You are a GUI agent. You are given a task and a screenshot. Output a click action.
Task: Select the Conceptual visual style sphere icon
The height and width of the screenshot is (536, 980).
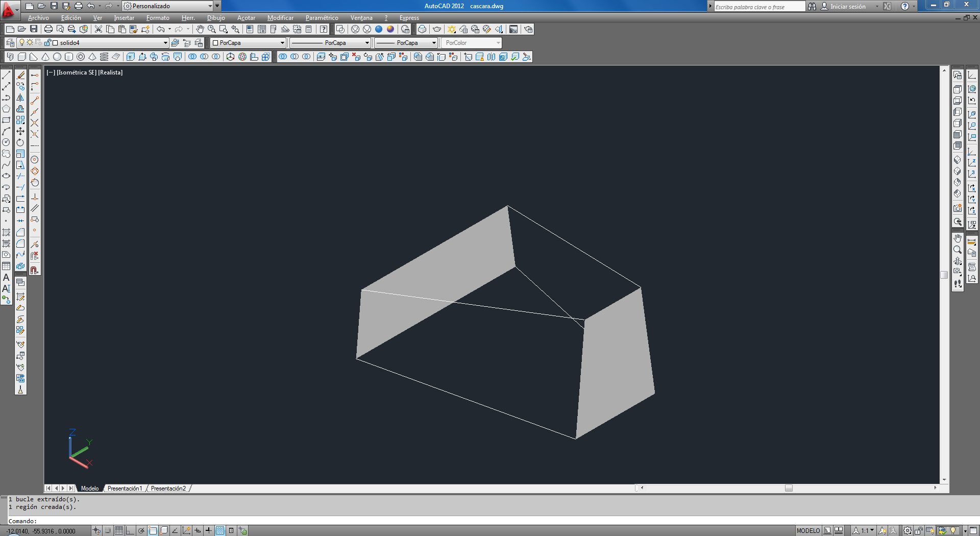390,29
